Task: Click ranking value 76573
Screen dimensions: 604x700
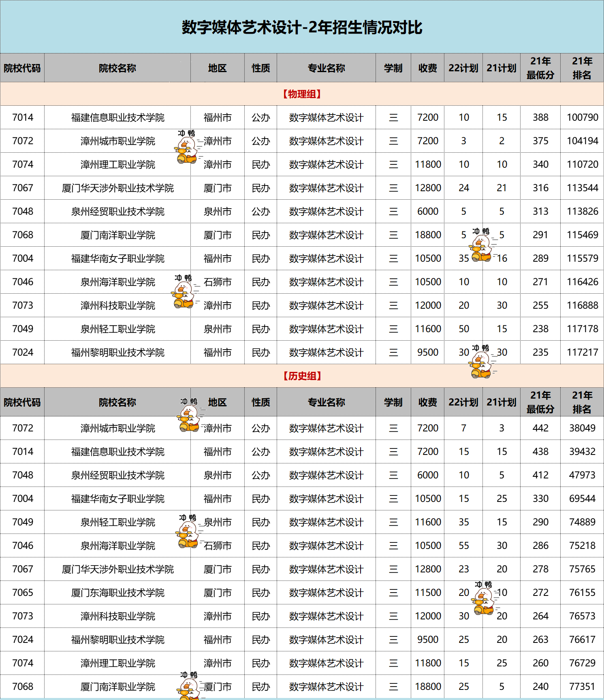Action: click(582, 616)
